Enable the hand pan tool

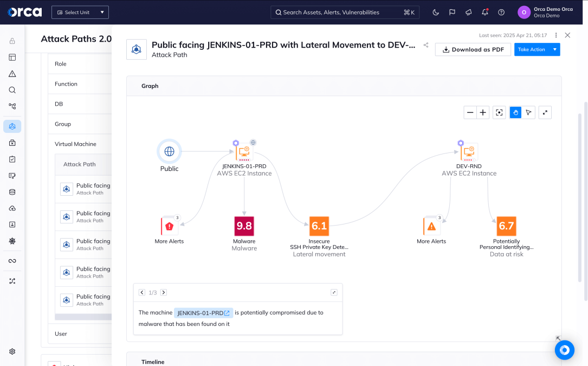tap(515, 113)
